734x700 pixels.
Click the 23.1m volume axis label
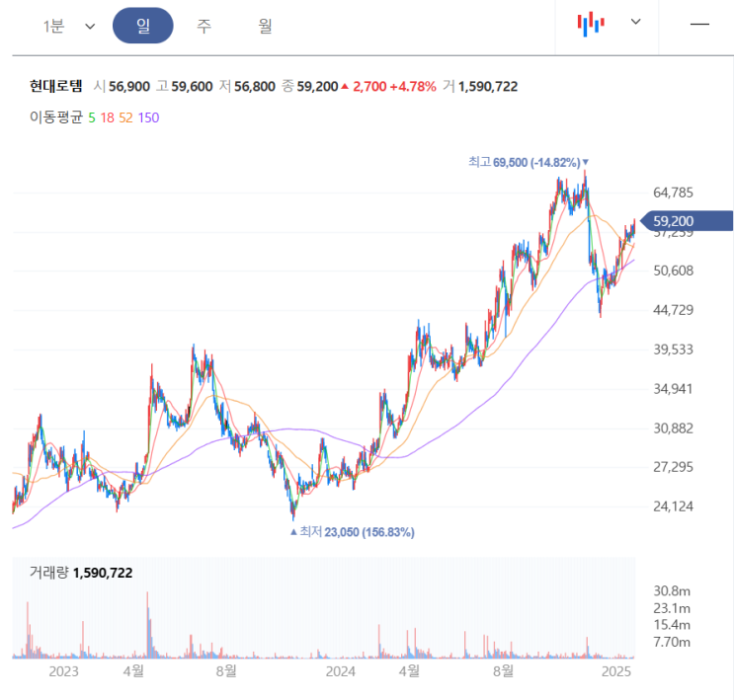pos(672,608)
